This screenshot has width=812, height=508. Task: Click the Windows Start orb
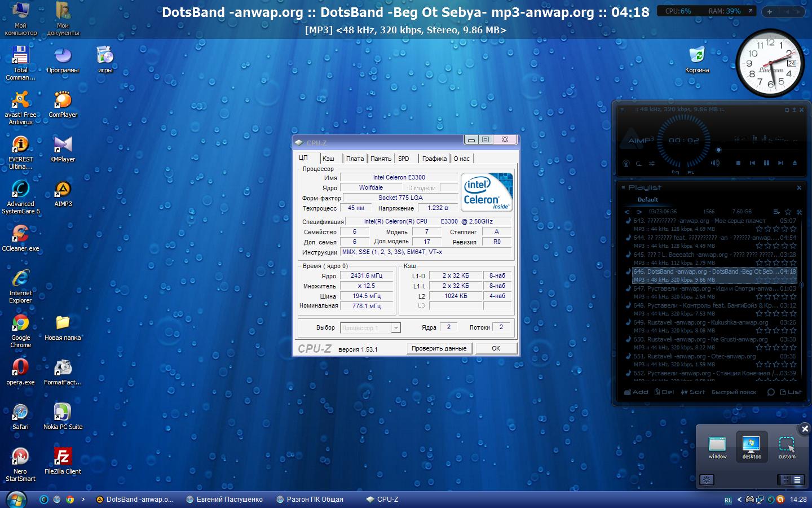[x=16, y=499]
